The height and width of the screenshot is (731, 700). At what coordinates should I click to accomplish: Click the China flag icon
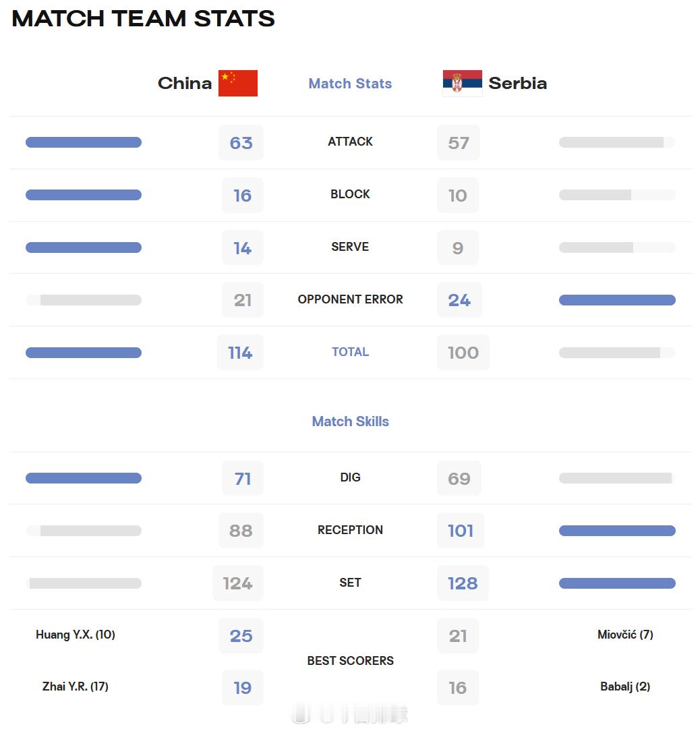238,84
